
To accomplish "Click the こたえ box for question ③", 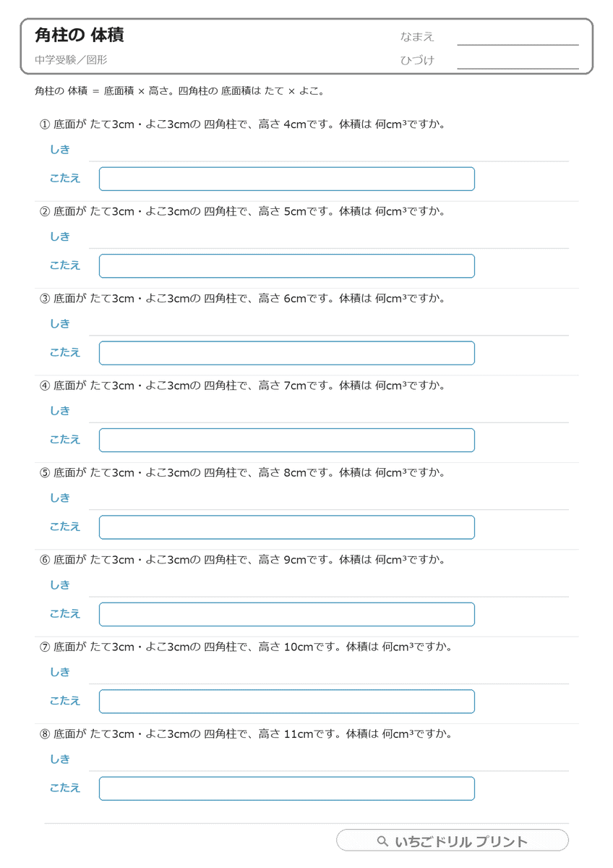I will (x=287, y=353).
